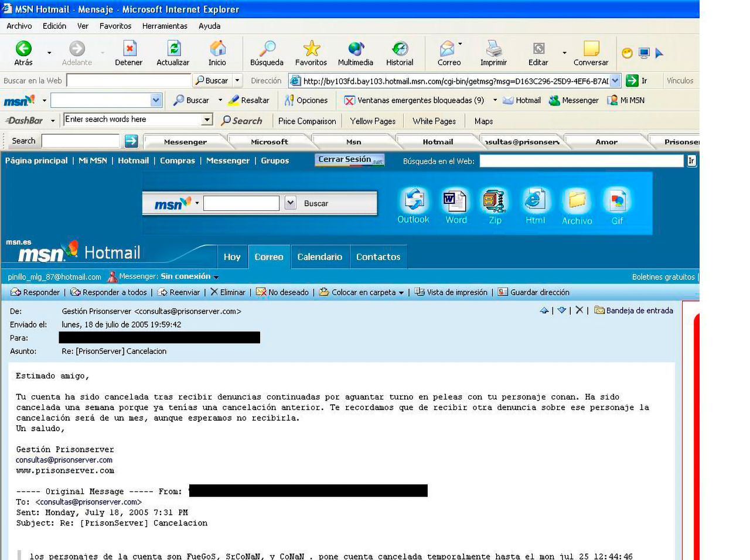
Task: Click the Zip export icon
Action: (x=495, y=206)
